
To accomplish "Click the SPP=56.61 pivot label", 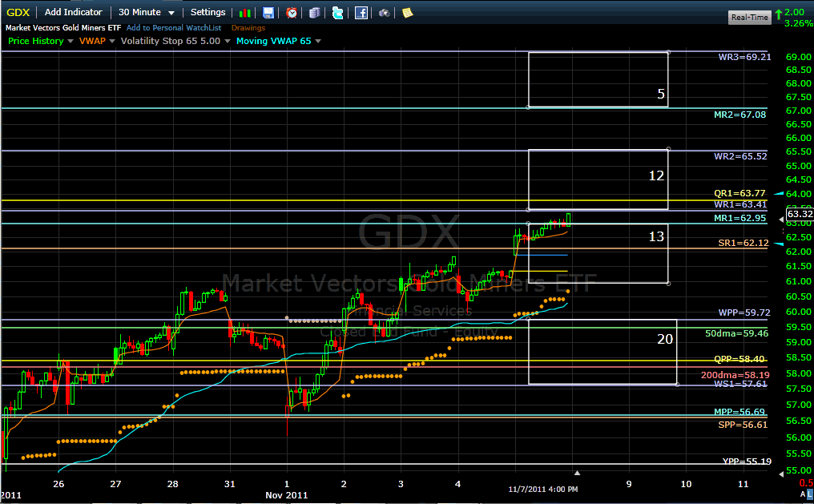I will click(x=743, y=425).
